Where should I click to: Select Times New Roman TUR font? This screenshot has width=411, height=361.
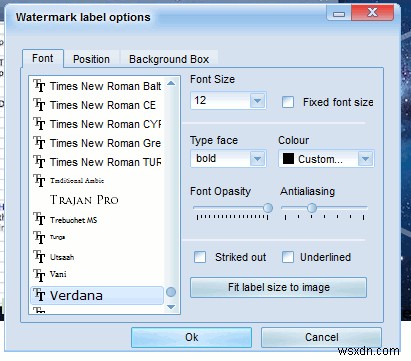[x=97, y=162]
